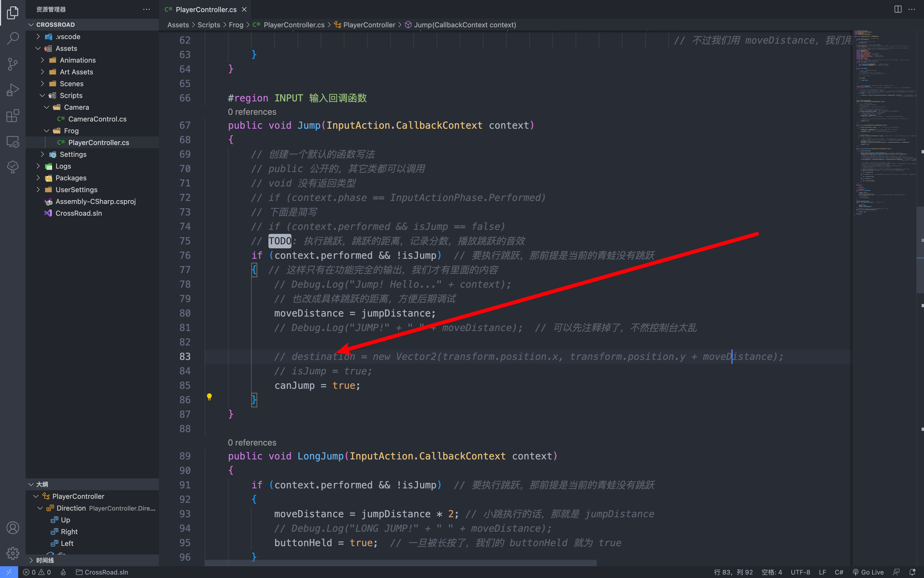
Task: Click Frog in the breadcrumb
Action: tap(236, 25)
